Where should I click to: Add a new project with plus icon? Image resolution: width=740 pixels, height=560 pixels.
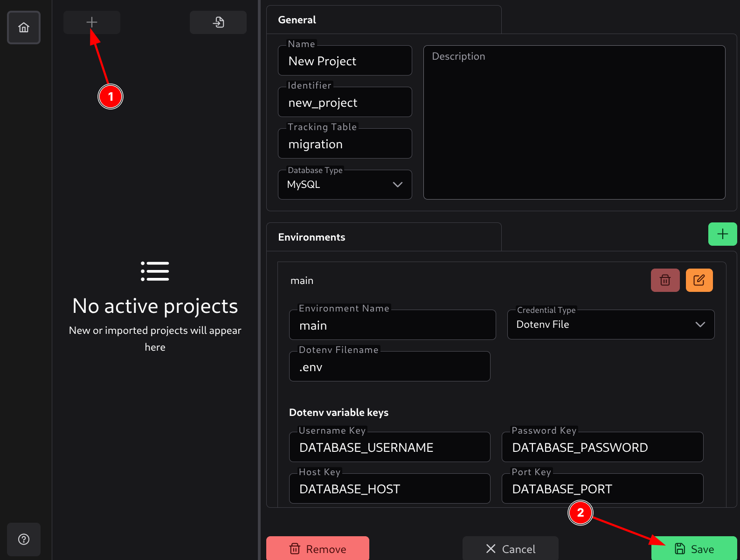pyautogui.click(x=92, y=22)
